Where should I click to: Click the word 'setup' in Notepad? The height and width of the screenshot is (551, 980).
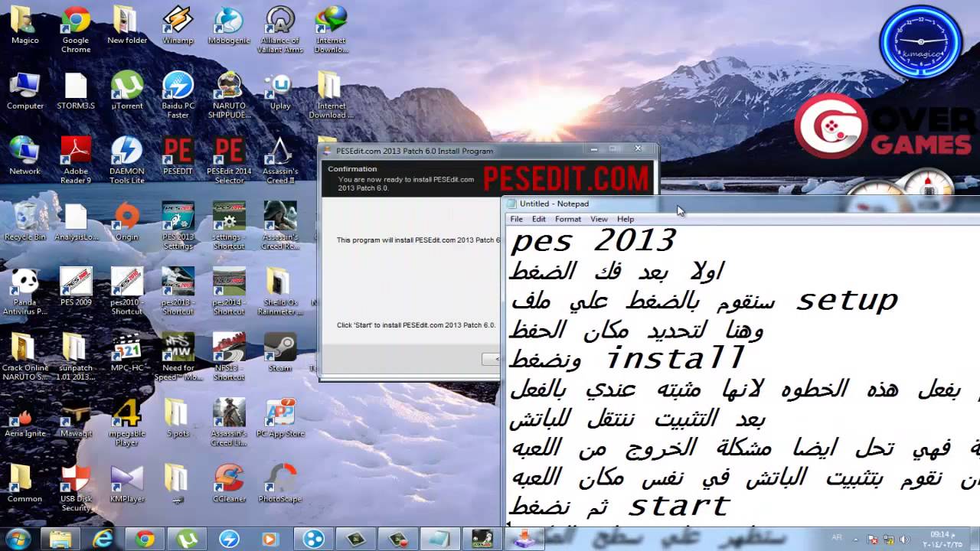[847, 300]
